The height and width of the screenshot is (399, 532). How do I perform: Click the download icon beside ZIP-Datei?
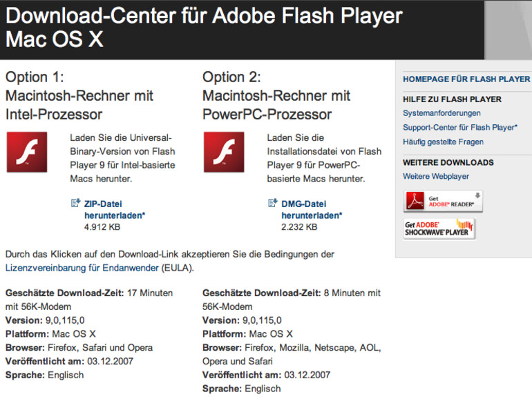[x=75, y=204]
